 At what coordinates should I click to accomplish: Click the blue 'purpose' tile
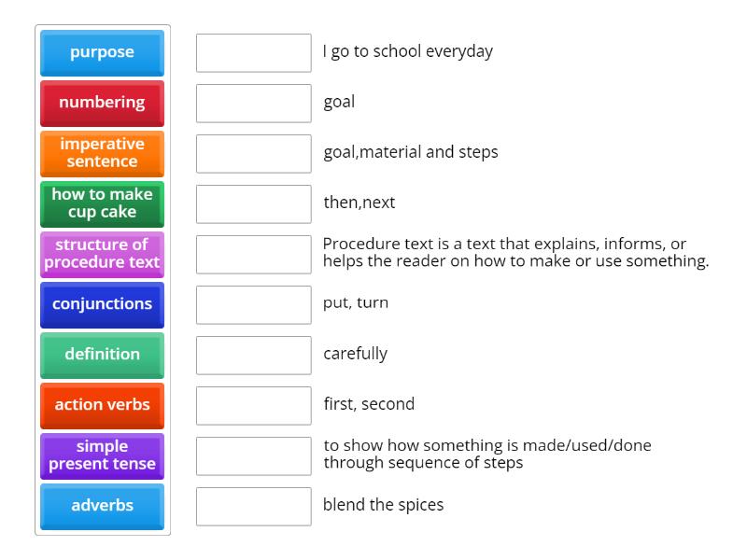(102, 52)
